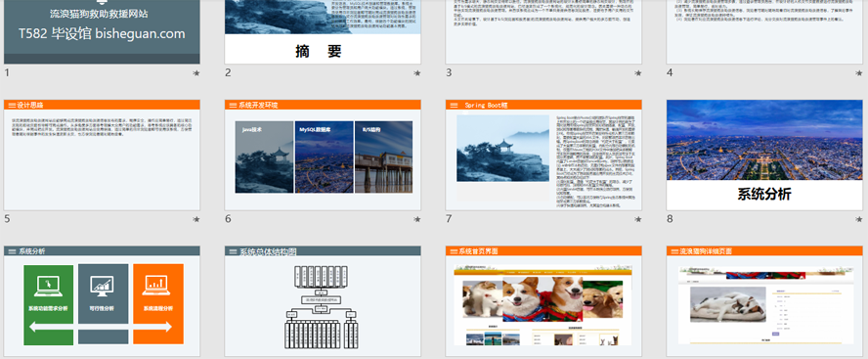The height and width of the screenshot is (359, 868).
Task: Open slide 2 with 摘要 heading
Action: [x=323, y=31]
